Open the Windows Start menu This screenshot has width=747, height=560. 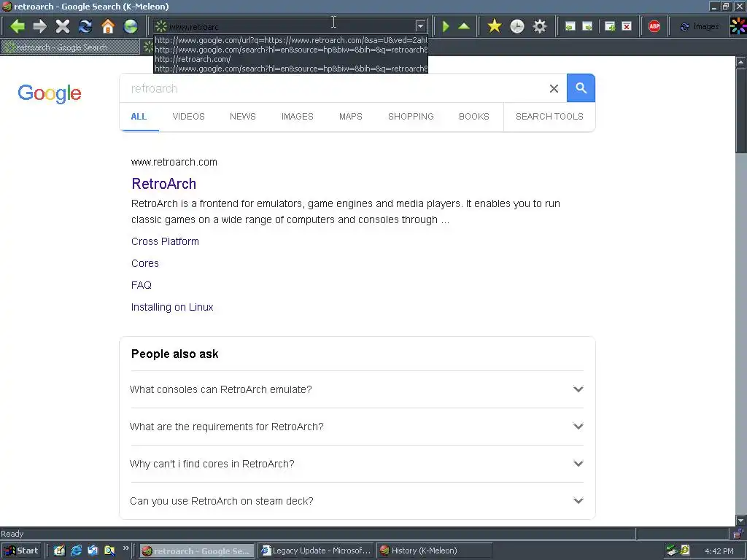(21, 551)
